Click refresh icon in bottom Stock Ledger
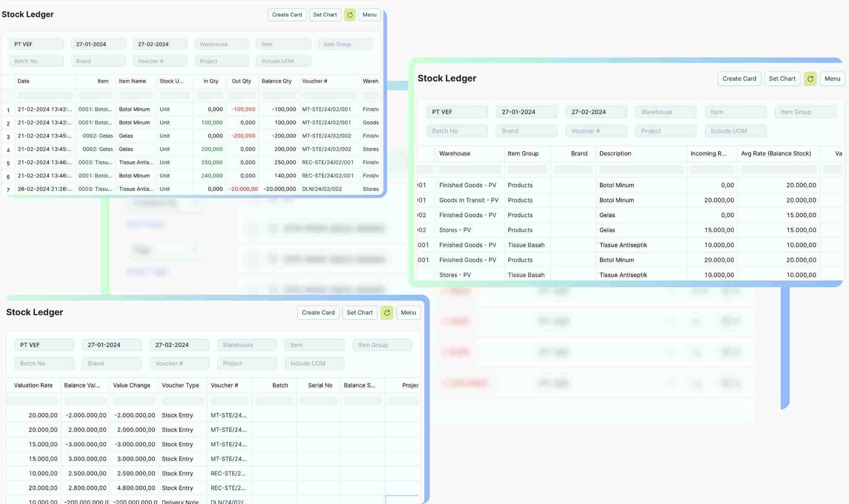Screen dimensions: 849x504 tap(387, 313)
